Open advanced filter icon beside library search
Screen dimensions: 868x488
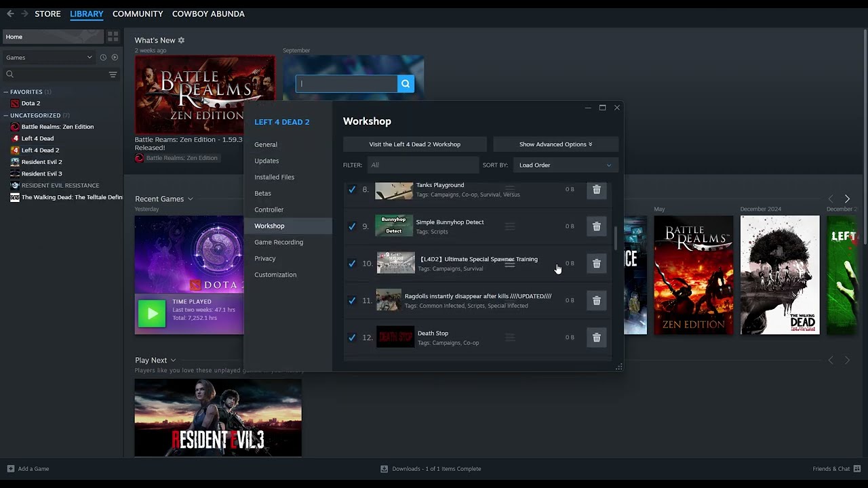(113, 75)
